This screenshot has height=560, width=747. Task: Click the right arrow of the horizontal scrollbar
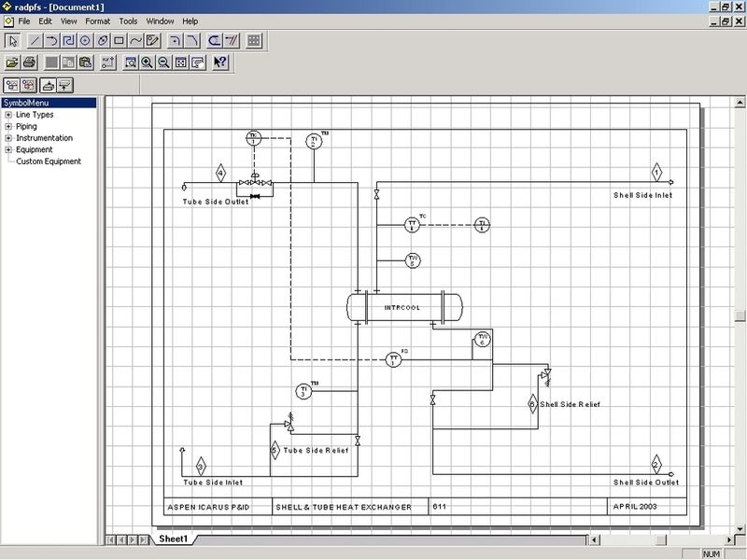tap(731, 539)
